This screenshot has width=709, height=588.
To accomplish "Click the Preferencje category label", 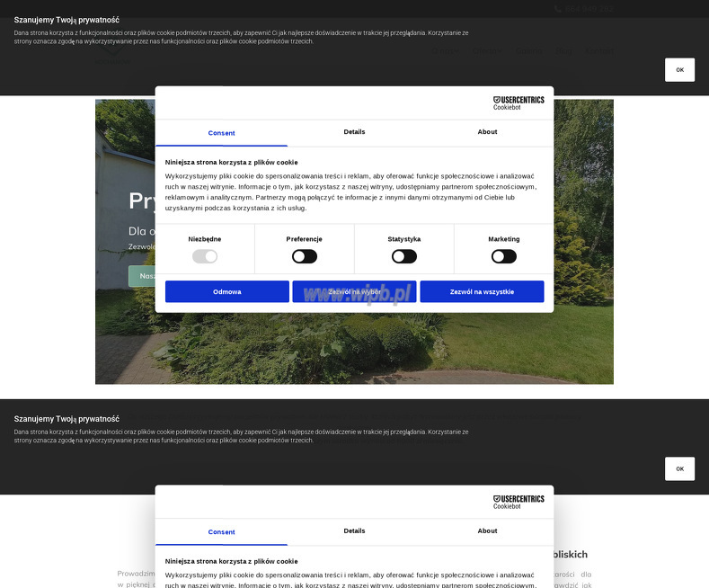I will (x=305, y=239).
